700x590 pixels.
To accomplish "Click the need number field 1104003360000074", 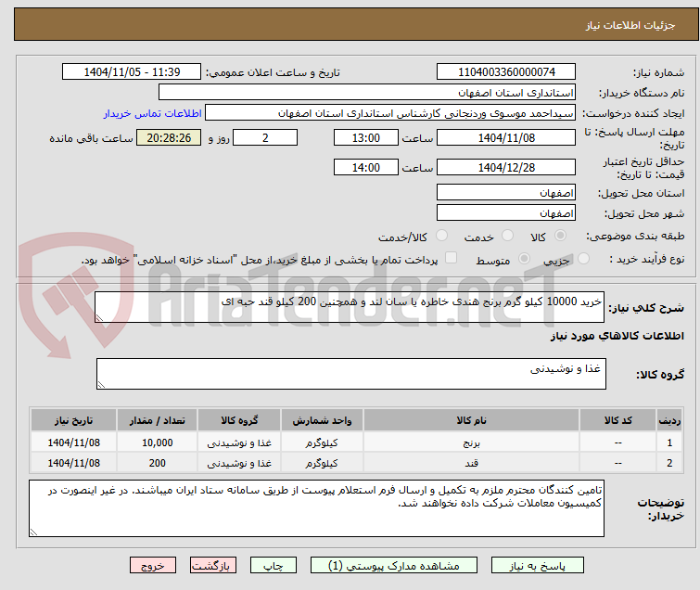I will pyautogui.click(x=506, y=72).
